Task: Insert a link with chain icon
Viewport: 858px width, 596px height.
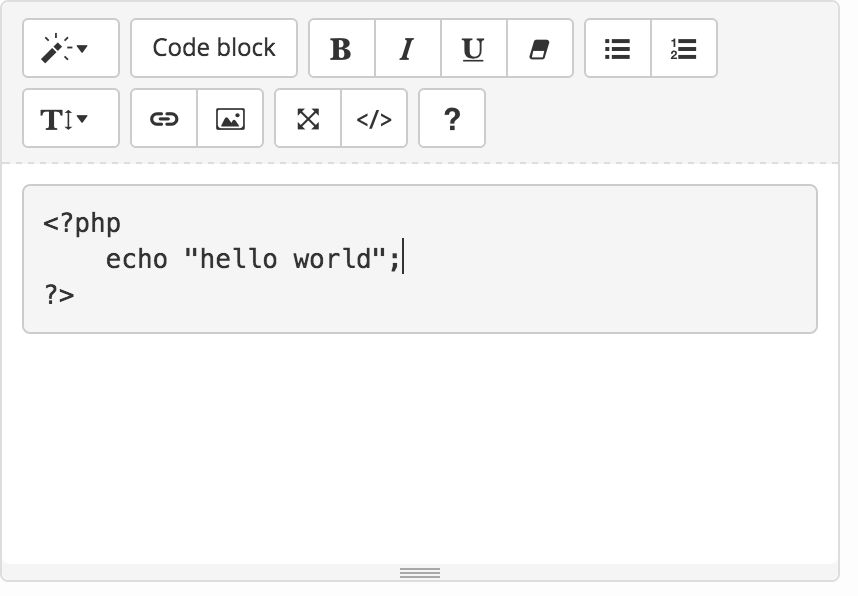Action: click(164, 118)
